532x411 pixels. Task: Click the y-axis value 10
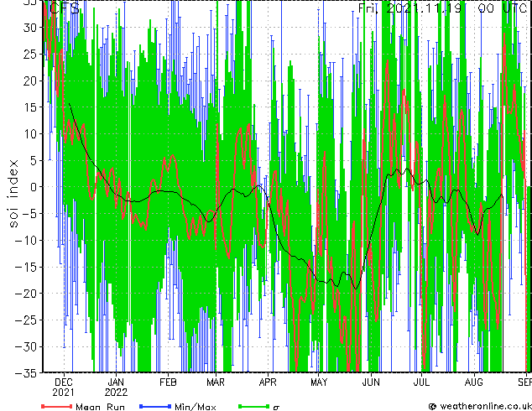tap(30, 134)
